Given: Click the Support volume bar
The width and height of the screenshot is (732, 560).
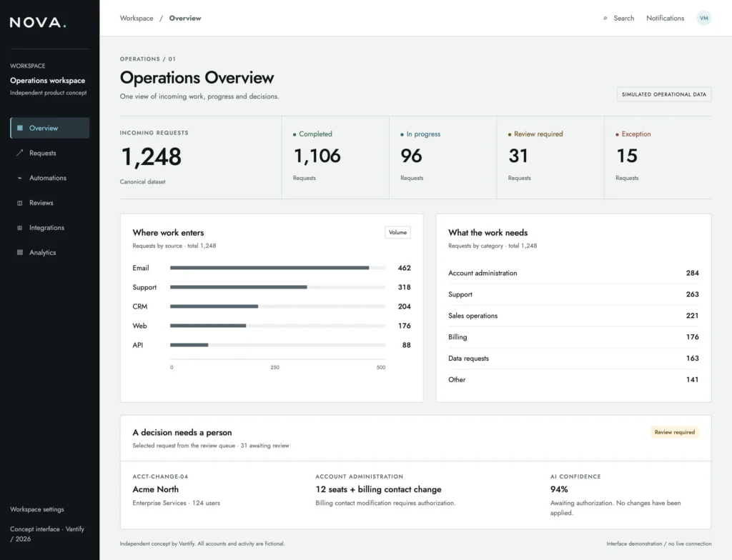Looking at the screenshot, I should click(x=239, y=287).
